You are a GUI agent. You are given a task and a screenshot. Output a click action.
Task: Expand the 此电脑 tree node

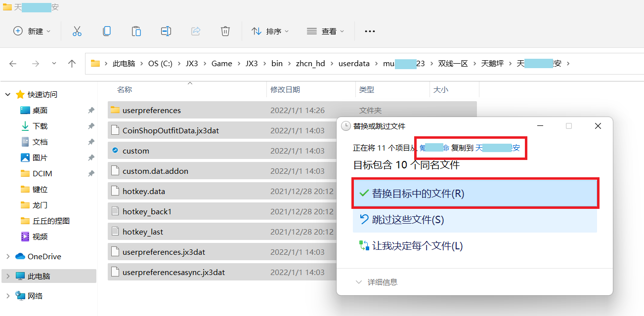pyautogui.click(x=8, y=276)
